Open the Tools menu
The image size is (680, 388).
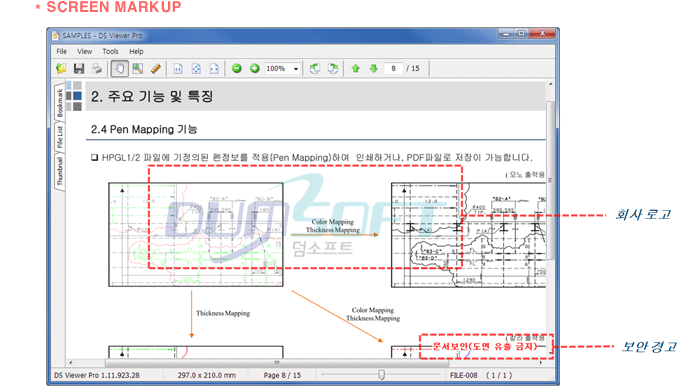point(111,52)
